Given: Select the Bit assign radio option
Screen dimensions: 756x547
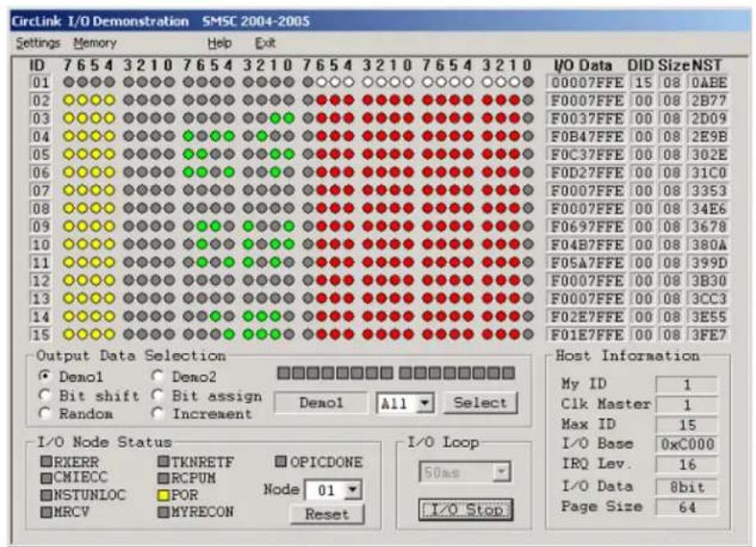Looking at the screenshot, I should click(x=158, y=396).
